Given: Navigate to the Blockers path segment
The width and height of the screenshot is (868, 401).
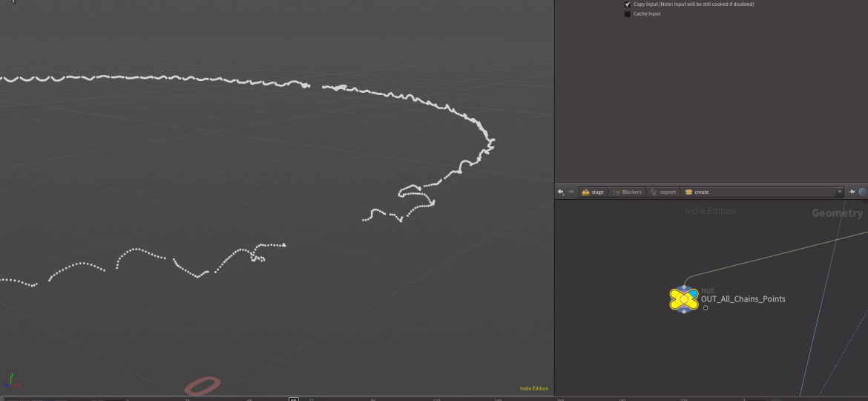Looking at the screenshot, I should 631,192.
